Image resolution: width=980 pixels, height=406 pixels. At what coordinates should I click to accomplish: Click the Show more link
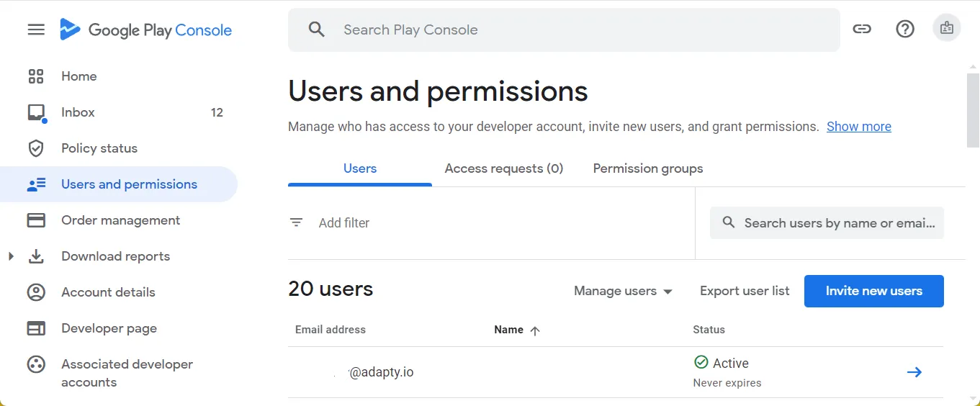(x=858, y=127)
